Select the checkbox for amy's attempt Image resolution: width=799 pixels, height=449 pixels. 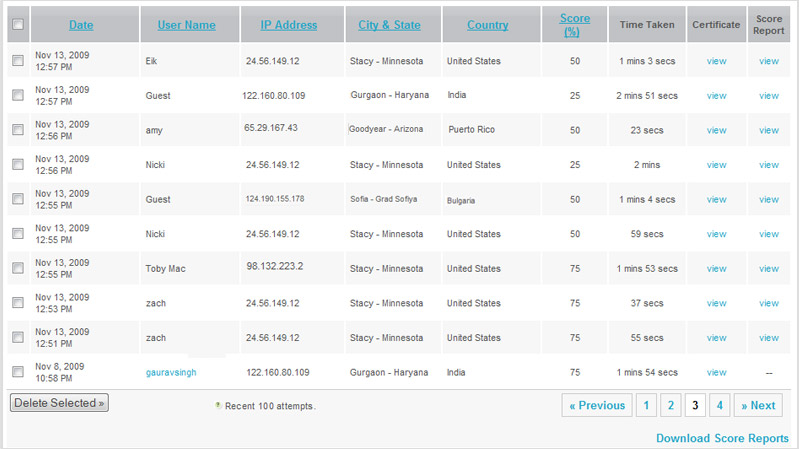(17, 130)
